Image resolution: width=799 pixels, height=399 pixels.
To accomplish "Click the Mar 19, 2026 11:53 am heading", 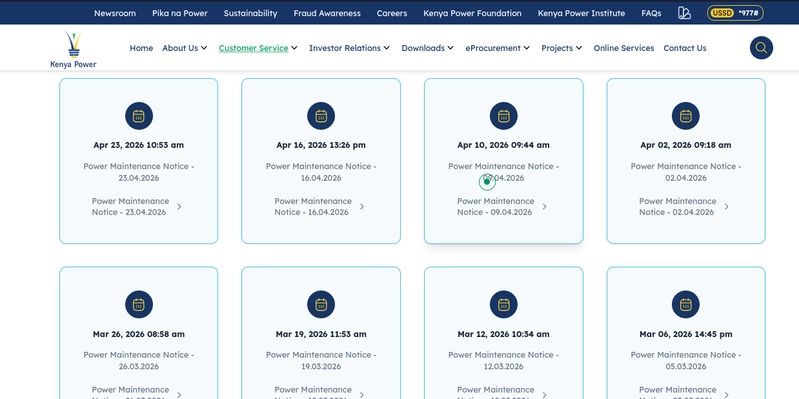I will pos(321,334).
